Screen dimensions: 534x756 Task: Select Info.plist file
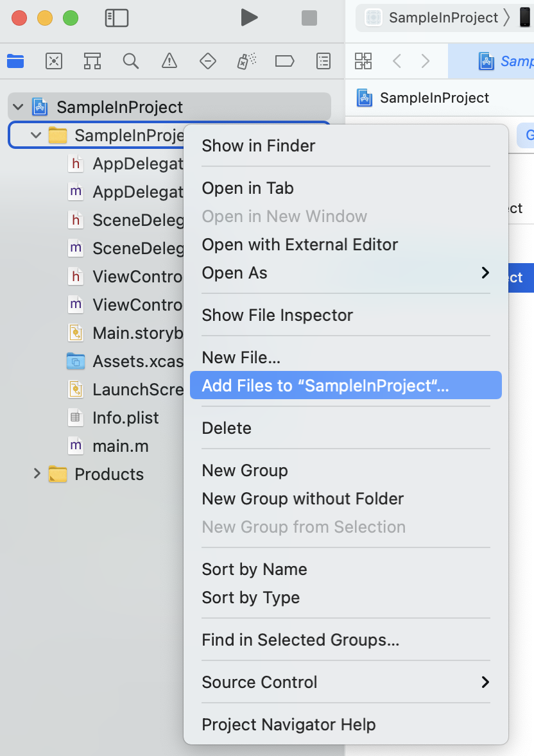point(114,418)
